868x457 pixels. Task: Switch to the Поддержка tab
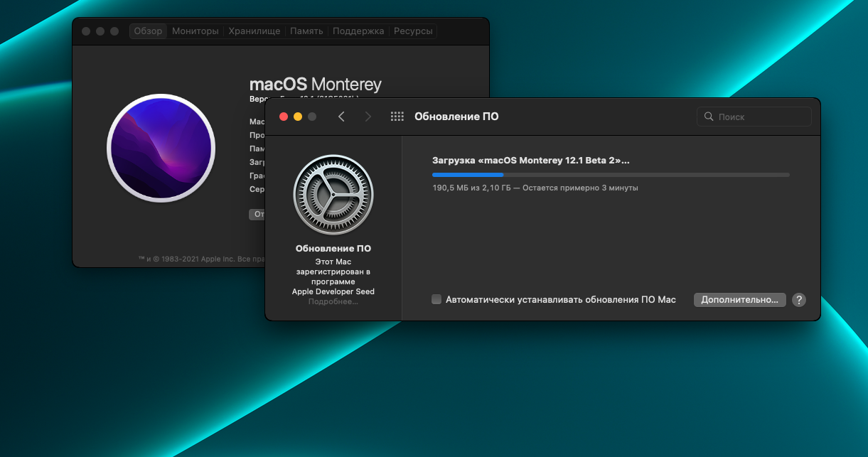pos(358,31)
